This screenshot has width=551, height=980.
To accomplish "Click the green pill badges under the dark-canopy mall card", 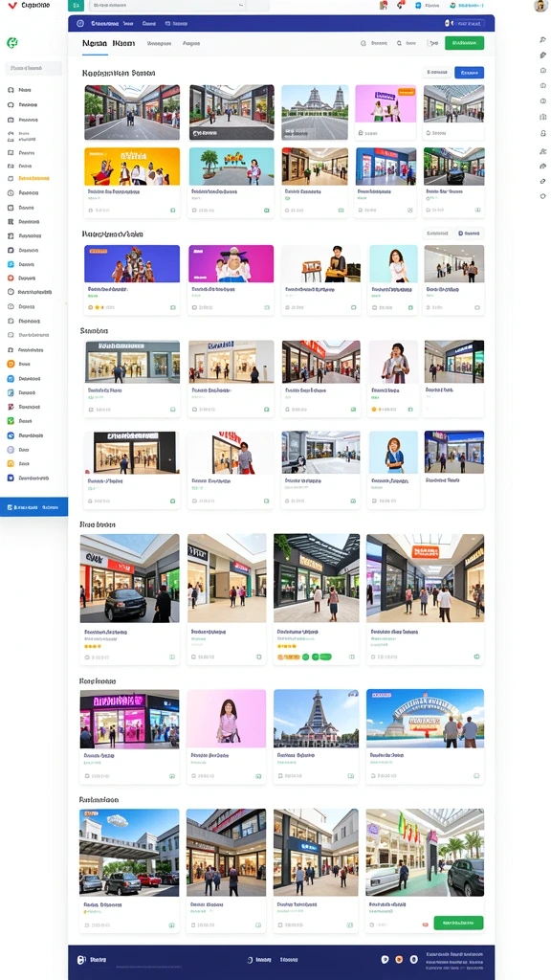I will pos(318,657).
